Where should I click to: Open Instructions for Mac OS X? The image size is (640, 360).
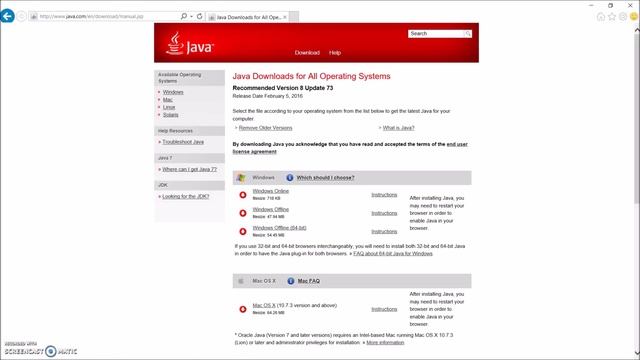pos(384,309)
